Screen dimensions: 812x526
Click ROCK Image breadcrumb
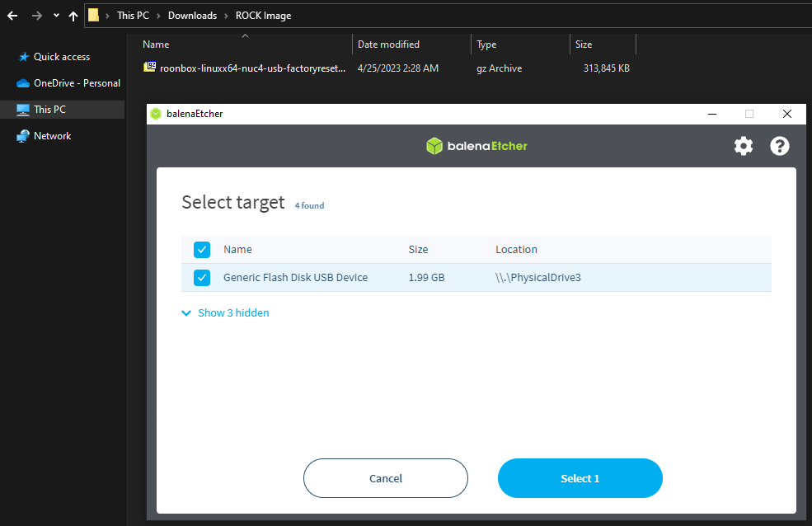(x=263, y=16)
